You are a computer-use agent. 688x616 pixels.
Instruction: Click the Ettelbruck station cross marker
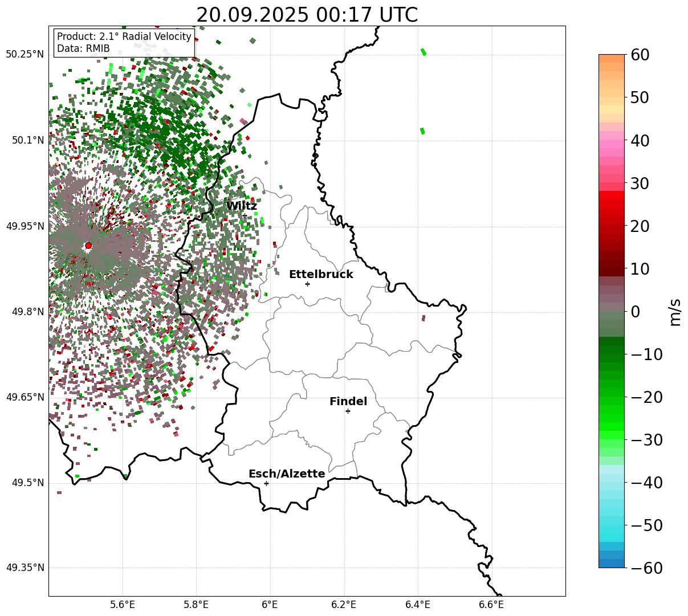[308, 284]
